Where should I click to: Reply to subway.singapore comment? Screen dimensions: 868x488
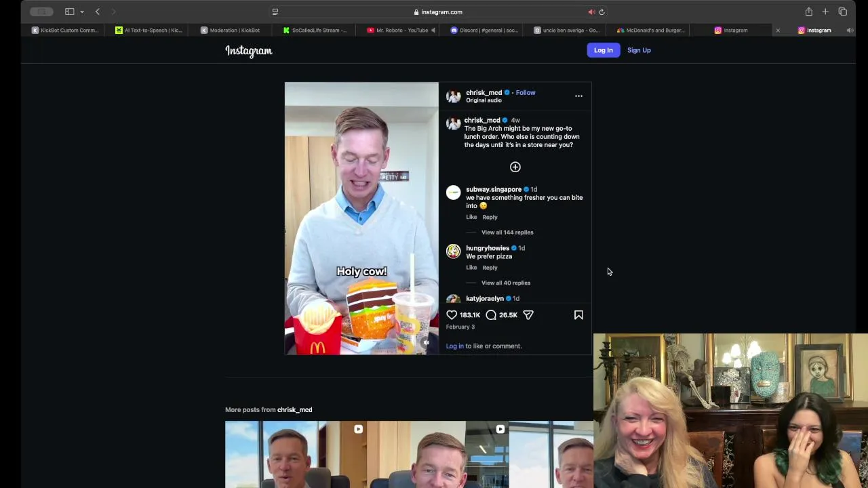coord(490,217)
